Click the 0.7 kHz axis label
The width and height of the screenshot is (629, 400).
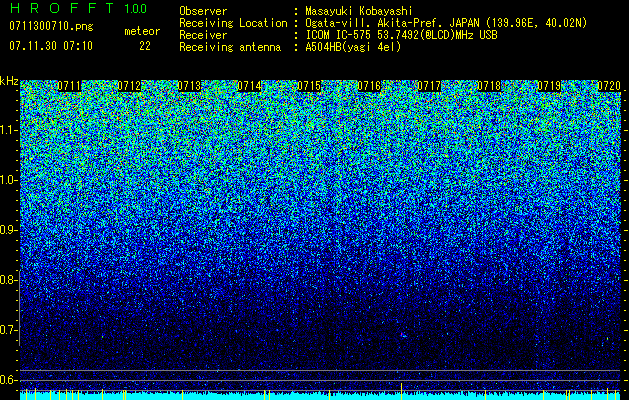(8, 330)
